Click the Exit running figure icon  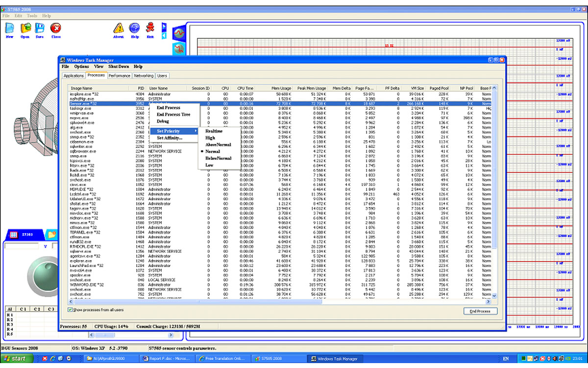pos(150,28)
